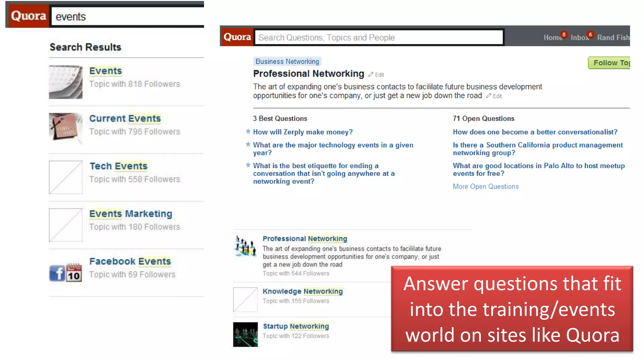Open the Rand Fish profile link

613,38
